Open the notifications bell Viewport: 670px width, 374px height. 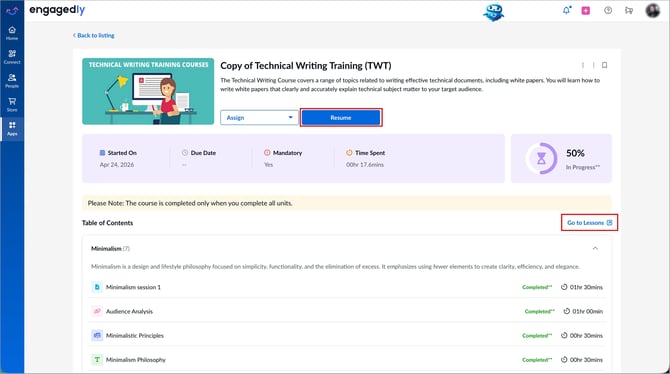pos(567,10)
